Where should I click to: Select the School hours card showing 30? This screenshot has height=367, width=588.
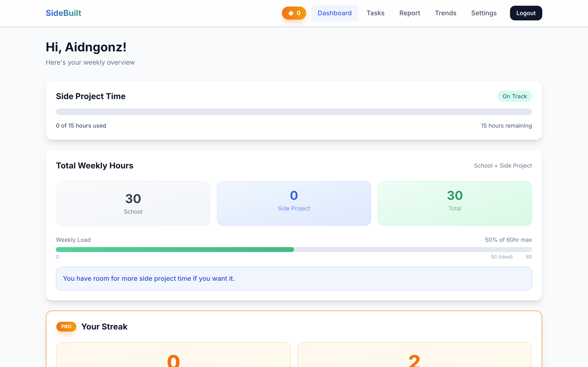[133, 203]
